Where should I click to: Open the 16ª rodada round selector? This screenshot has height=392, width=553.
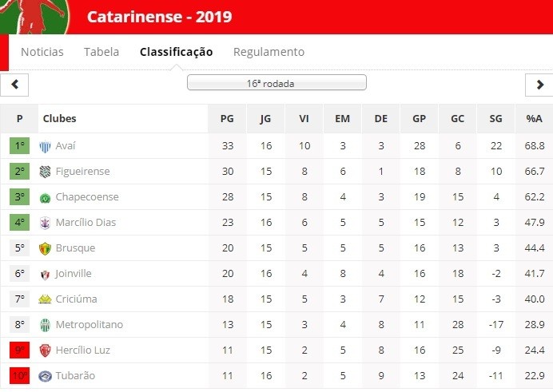coord(276,82)
